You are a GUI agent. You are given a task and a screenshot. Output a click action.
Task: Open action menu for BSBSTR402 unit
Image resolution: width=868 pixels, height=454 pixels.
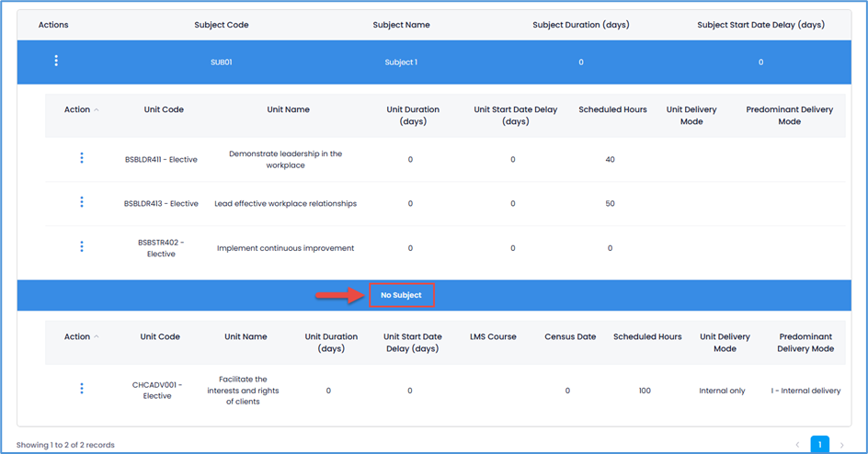[x=82, y=246]
